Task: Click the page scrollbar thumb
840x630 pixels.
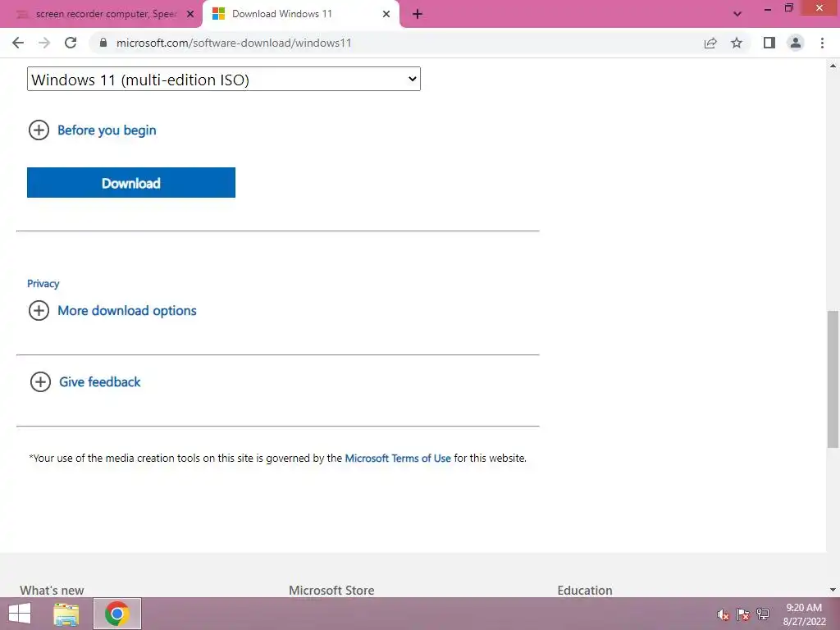Action: click(833, 379)
